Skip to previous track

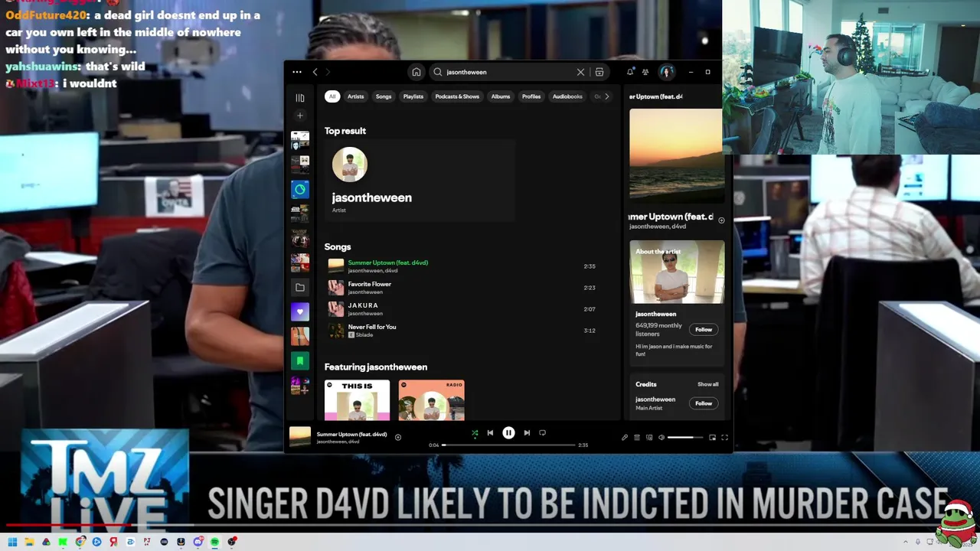(491, 433)
